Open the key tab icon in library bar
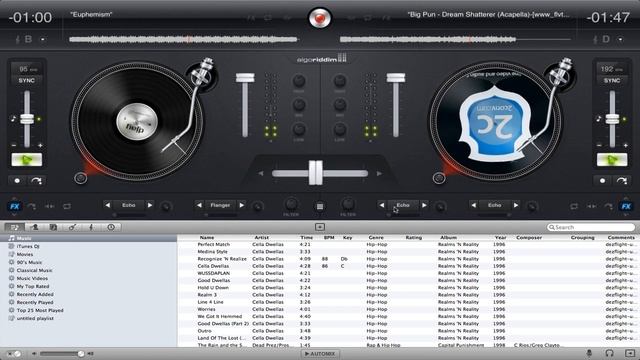This screenshot has width=640, height=360. pos(91,227)
